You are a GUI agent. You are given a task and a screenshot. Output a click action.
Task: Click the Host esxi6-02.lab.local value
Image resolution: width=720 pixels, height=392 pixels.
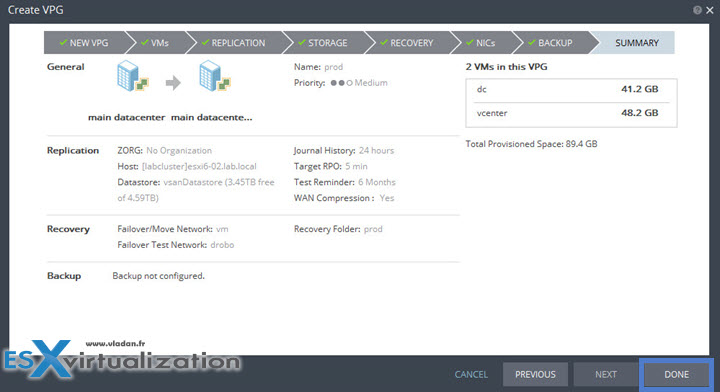pos(199,167)
